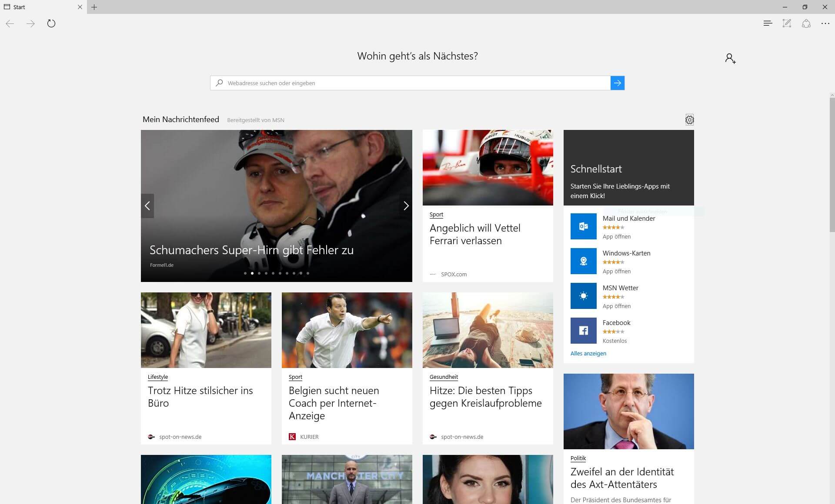Image resolution: width=835 pixels, height=504 pixels.
Task: Open the Web Note pen icon
Action: (x=787, y=23)
